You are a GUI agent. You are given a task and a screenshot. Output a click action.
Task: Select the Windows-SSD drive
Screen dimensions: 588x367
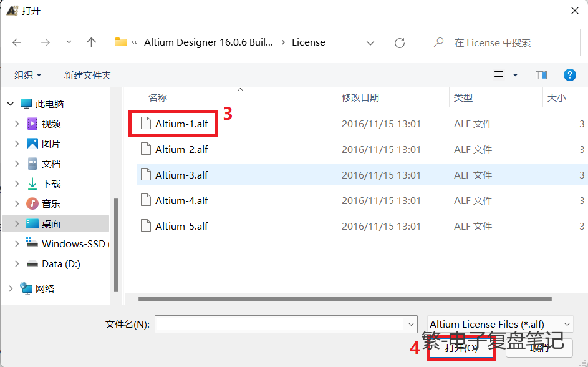point(74,243)
